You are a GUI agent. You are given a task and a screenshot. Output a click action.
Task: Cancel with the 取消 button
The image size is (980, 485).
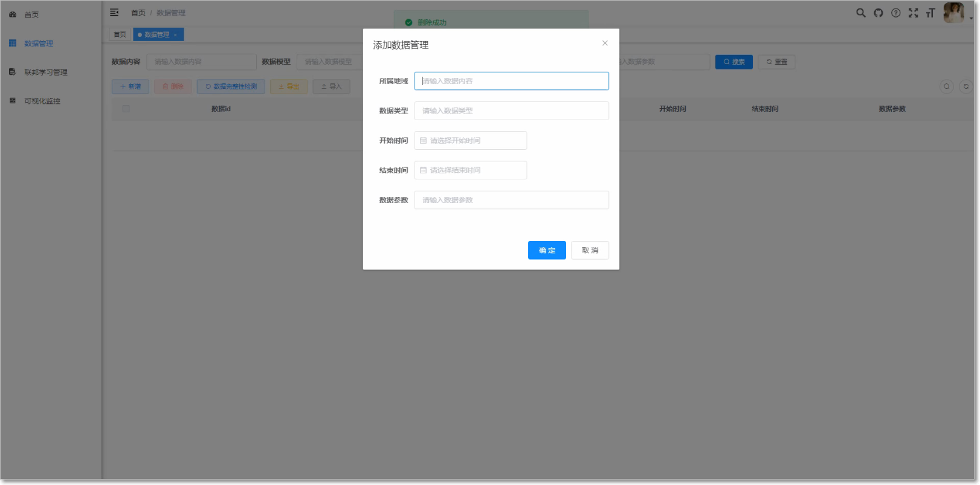(x=590, y=250)
